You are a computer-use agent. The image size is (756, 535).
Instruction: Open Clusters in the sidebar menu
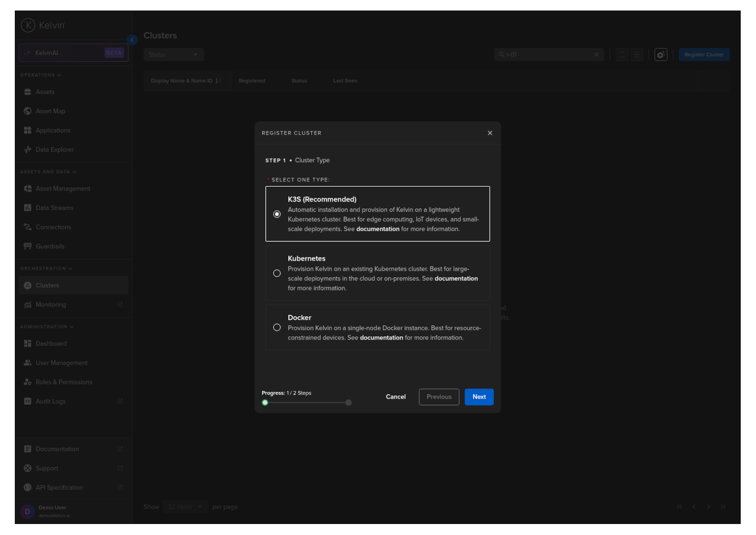point(47,286)
